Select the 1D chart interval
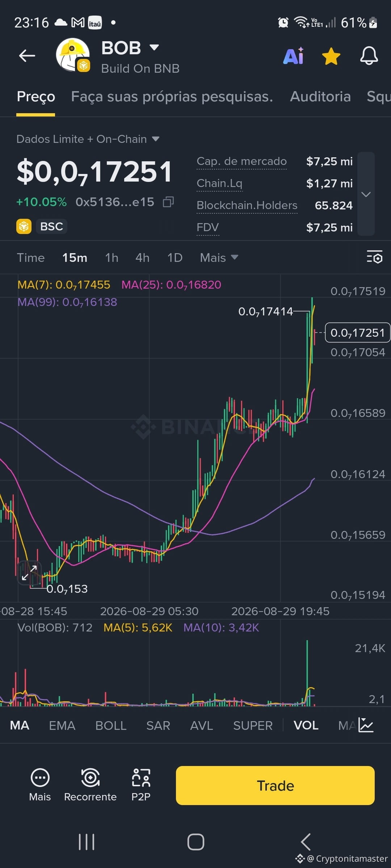 175,258
